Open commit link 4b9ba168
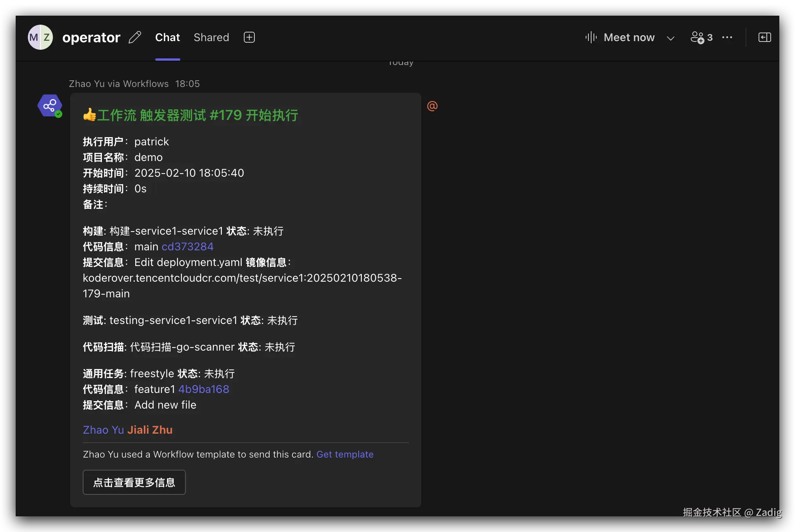 point(203,389)
